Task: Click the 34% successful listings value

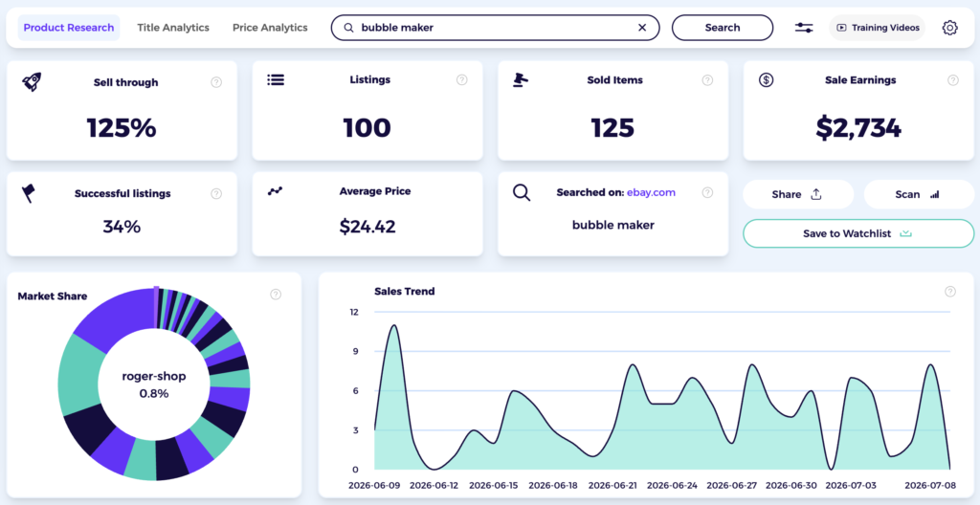Action: [x=122, y=227]
